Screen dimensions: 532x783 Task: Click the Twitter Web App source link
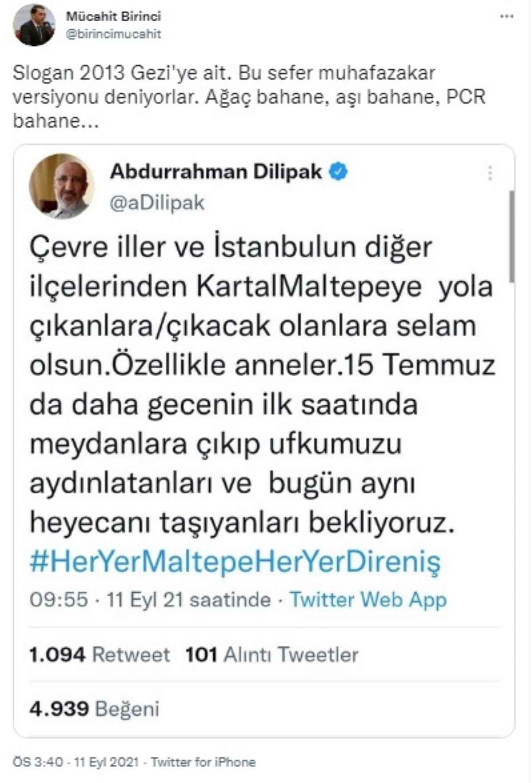(368, 600)
